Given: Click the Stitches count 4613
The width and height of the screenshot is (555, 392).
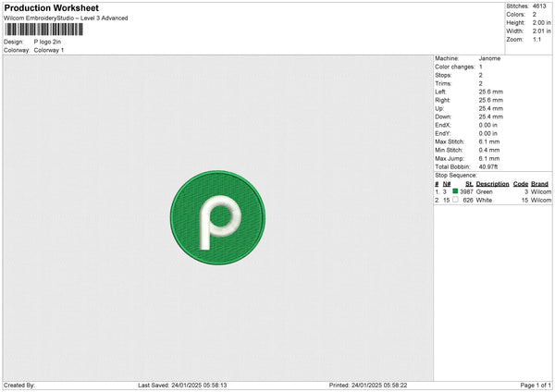Looking at the screenshot, I should (539, 6).
